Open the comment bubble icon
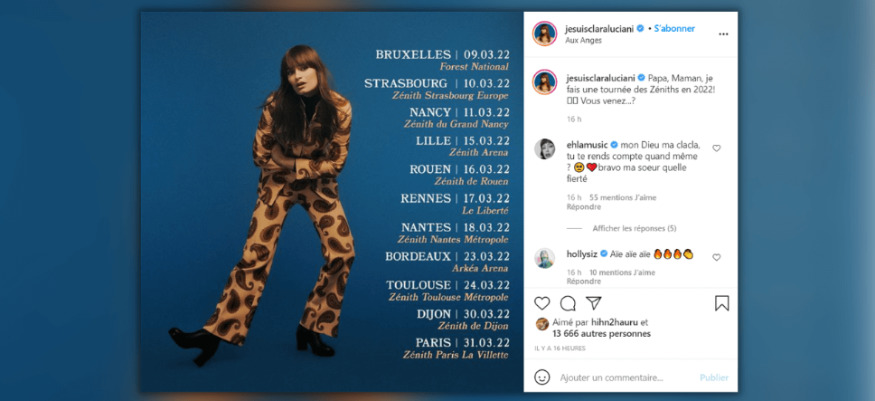 [568, 303]
